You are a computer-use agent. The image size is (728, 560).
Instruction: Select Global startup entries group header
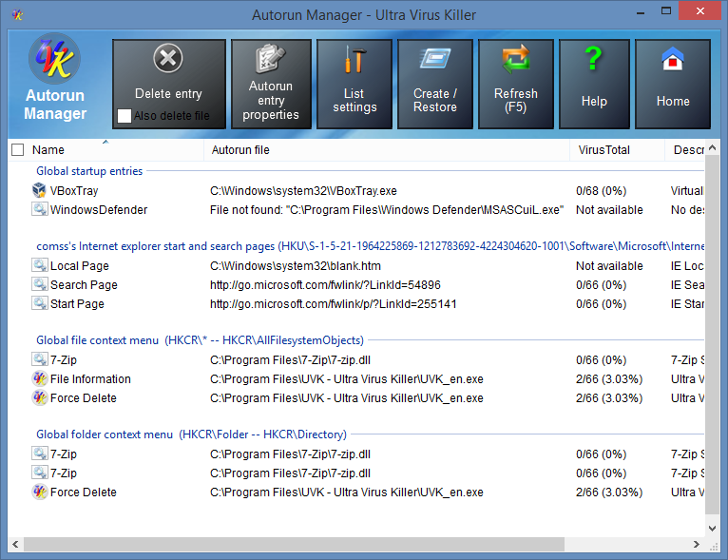click(x=89, y=171)
